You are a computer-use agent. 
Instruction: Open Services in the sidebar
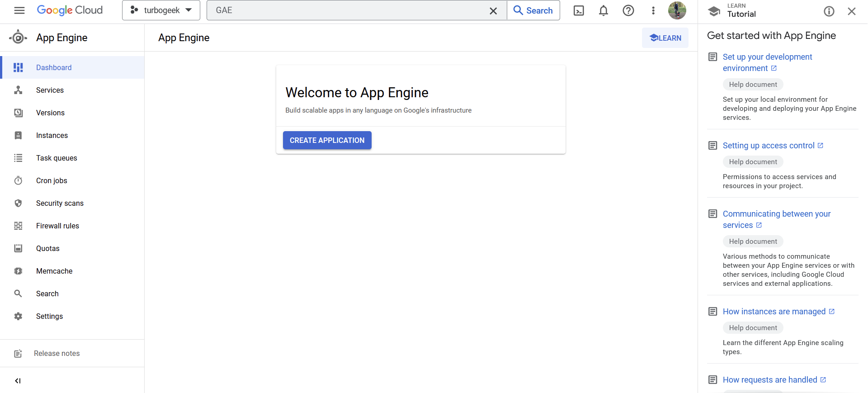pos(72,90)
